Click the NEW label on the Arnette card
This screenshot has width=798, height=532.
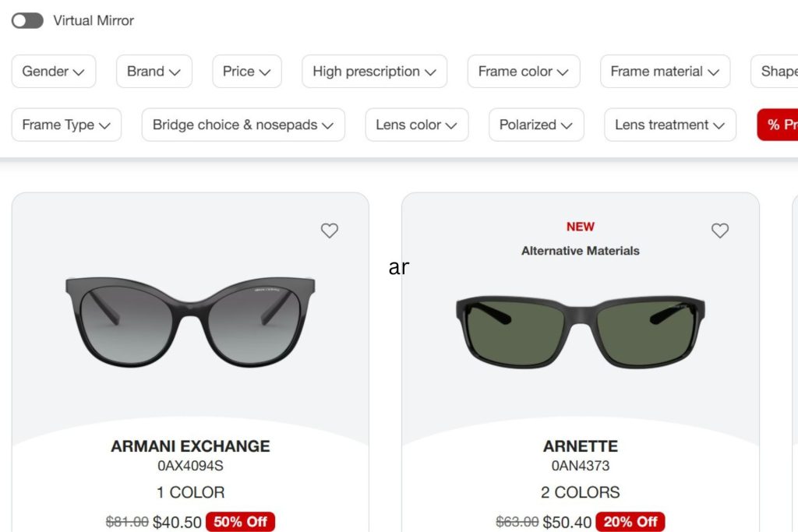click(580, 226)
